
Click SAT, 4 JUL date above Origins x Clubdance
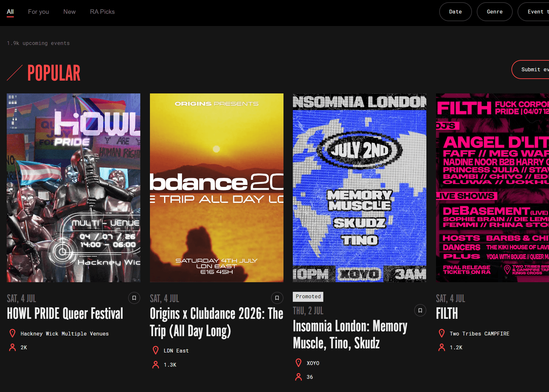pyautogui.click(x=164, y=299)
